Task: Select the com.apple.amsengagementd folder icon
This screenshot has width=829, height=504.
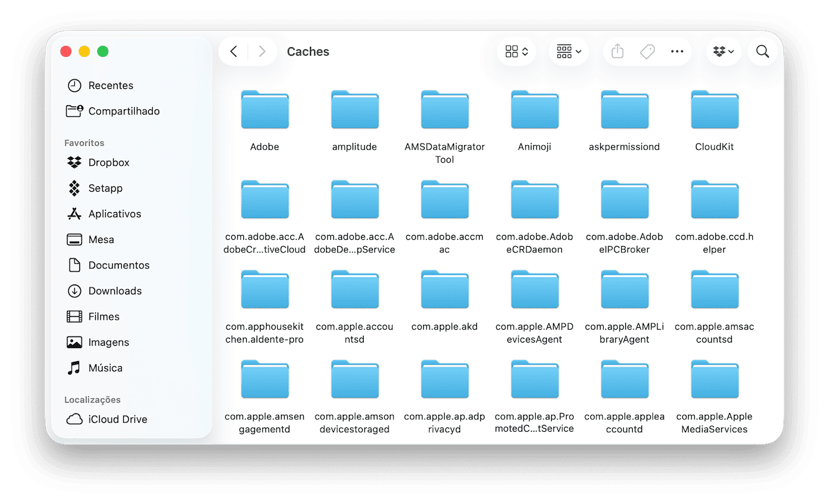Action: [x=265, y=379]
